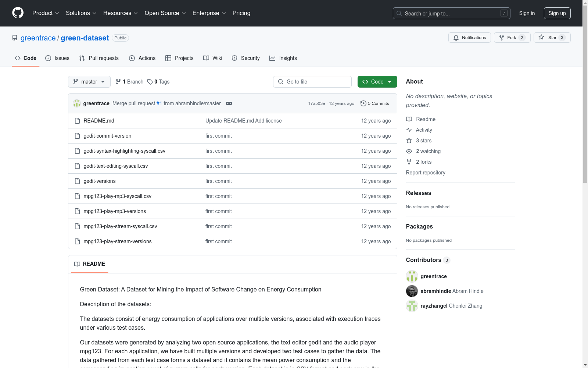Image resolution: width=588 pixels, height=368 pixels.
Task: Open commit hash 17a503e
Action: (316, 103)
